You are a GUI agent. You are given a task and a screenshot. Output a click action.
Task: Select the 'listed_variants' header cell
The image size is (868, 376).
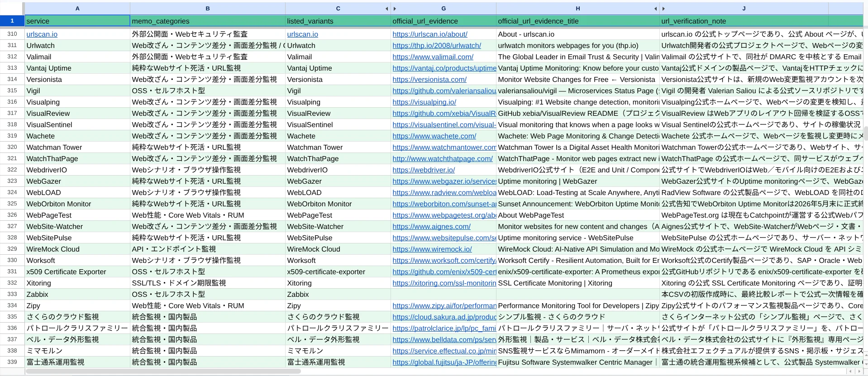pos(338,21)
